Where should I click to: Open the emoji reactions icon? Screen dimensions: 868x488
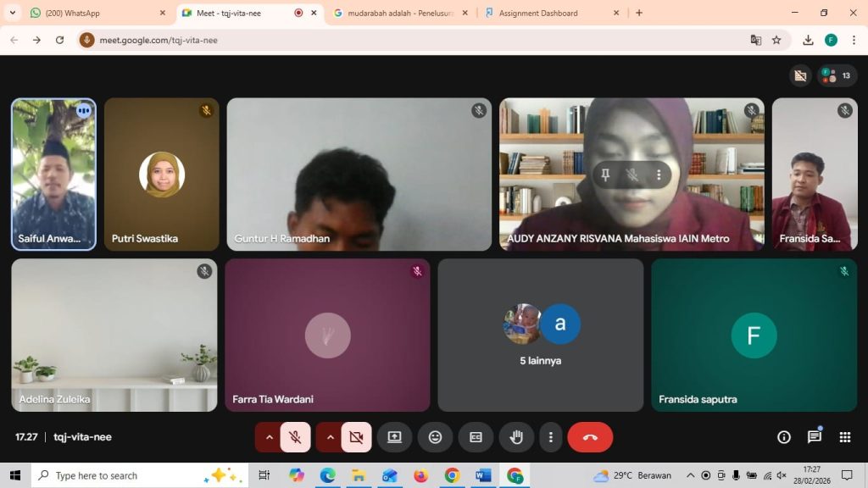[x=435, y=437]
